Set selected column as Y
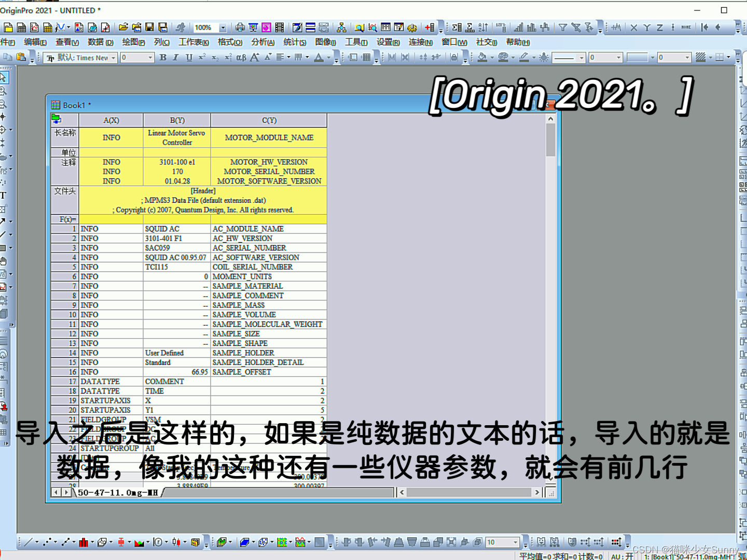The image size is (747, 560). pyautogui.click(x=646, y=28)
